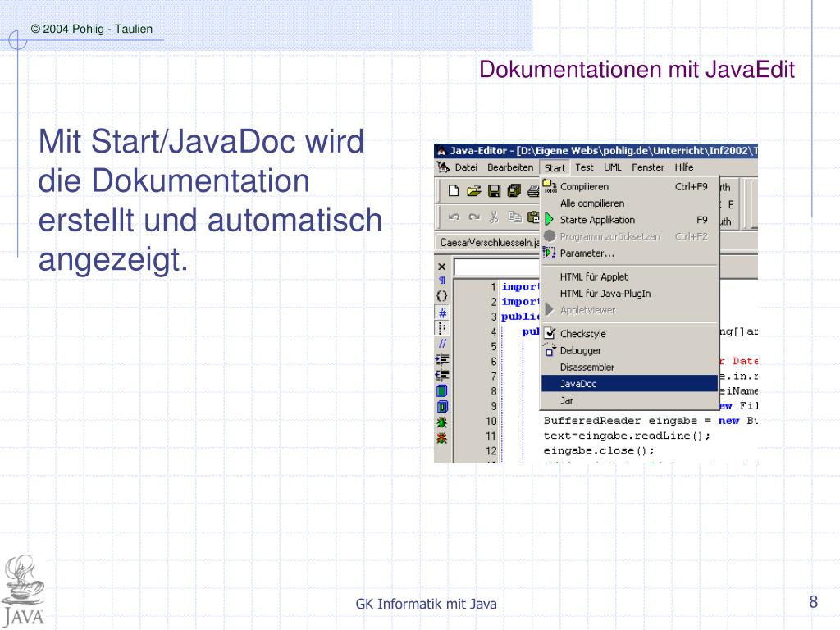The width and height of the screenshot is (840, 630).
Task: Toggle the dotted structure lines sidebar button
Action: pyautogui.click(x=442, y=328)
